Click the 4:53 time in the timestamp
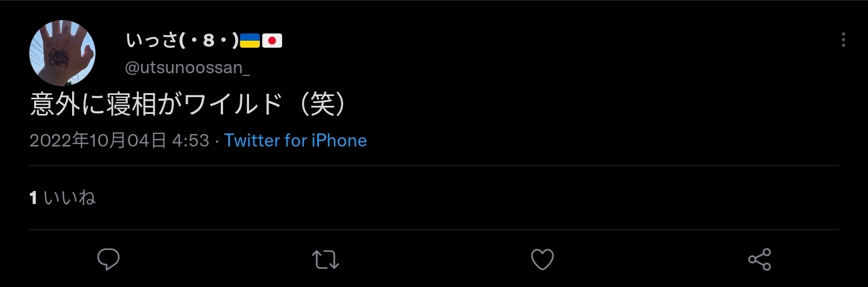The image size is (868, 287). click(x=190, y=141)
